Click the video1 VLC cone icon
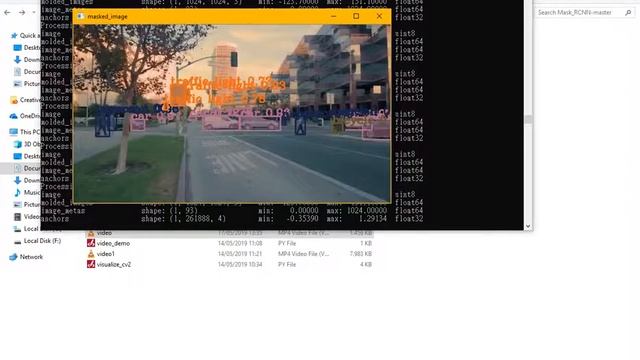 click(91, 254)
